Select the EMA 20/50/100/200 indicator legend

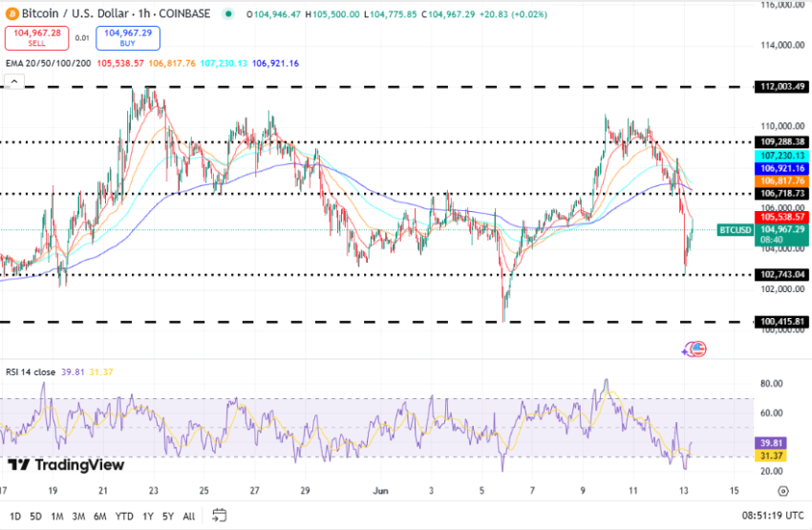(48, 63)
